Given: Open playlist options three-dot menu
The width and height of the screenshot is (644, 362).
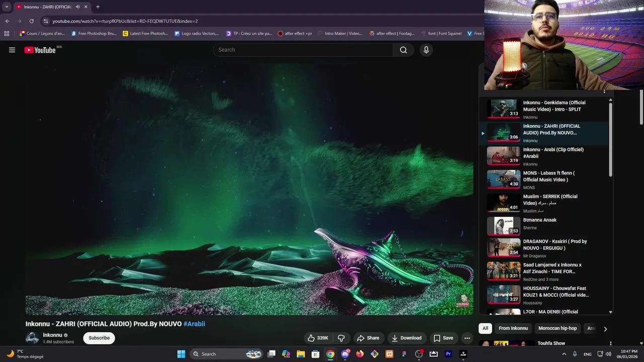Looking at the screenshot, I should point(604,92).
